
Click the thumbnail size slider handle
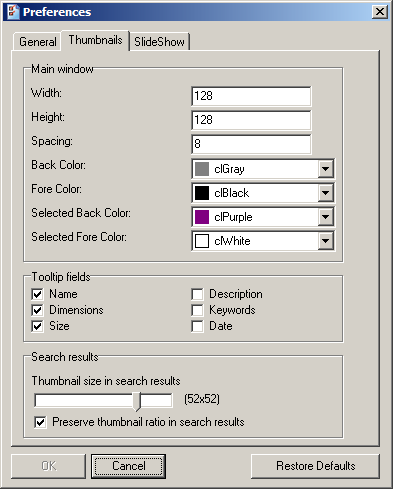[x=137, y=401]
